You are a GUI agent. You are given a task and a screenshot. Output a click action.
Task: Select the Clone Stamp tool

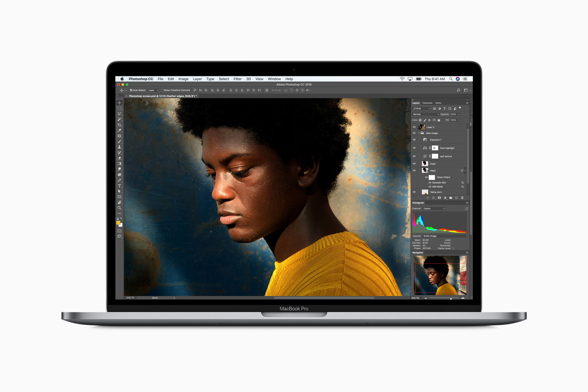[x=120, y=147]
